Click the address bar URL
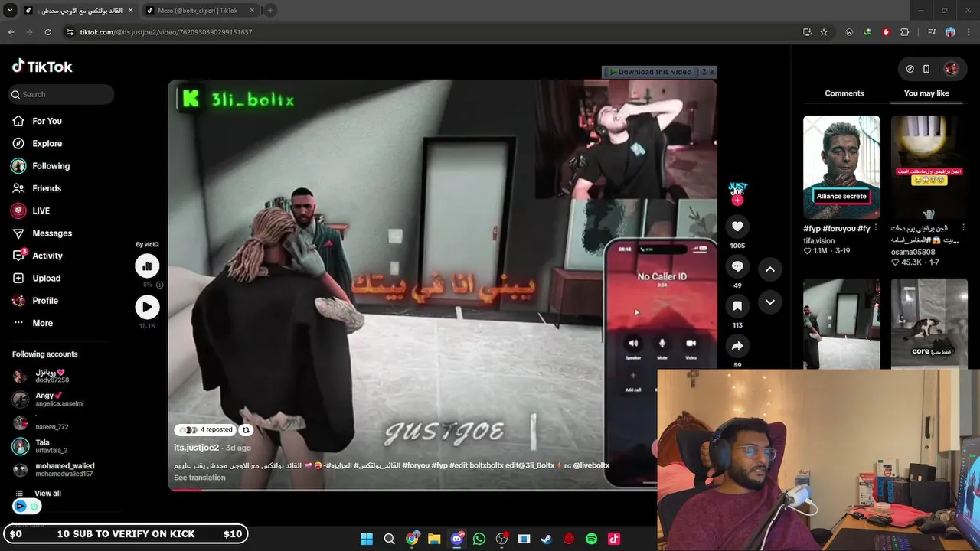980x551 pixels. point(166,32)
